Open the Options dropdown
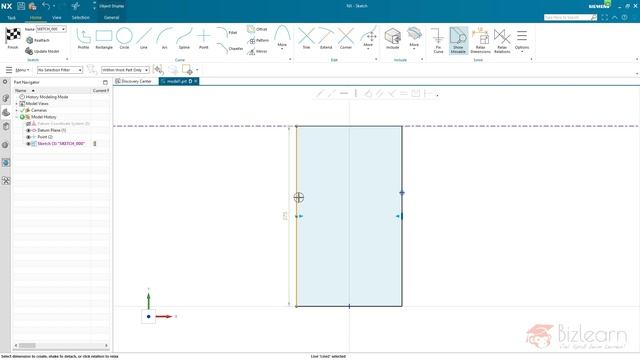The width and height of the screenshot is (640, 360). [x=522, y=40]
